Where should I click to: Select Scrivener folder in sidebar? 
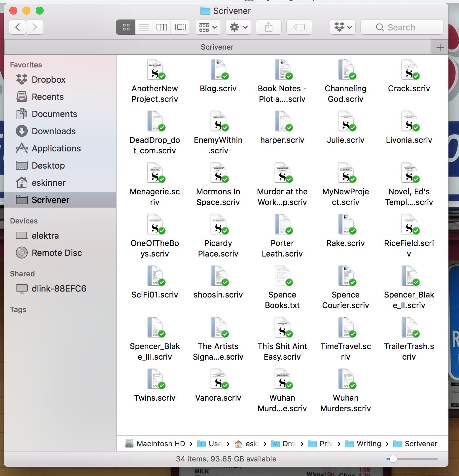(x=60, y=200)
